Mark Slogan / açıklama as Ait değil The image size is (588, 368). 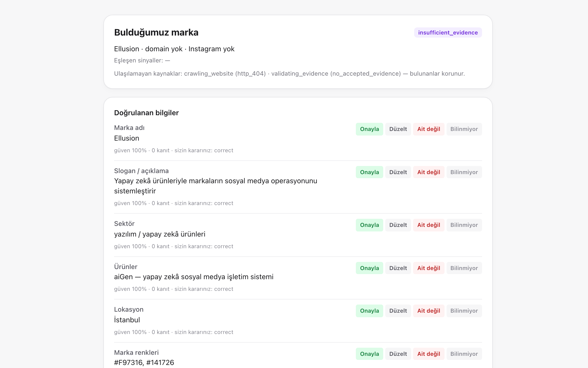coord(429,172)
